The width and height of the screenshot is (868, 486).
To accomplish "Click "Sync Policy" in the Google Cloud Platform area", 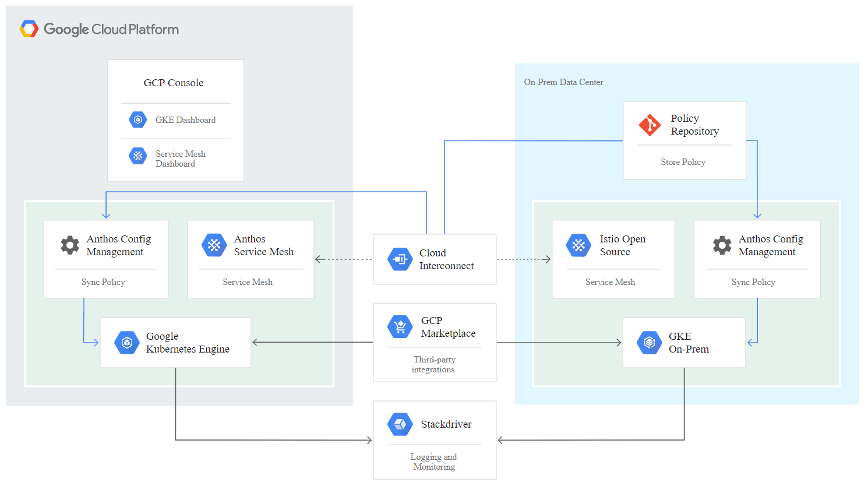I will click(103, 282).
